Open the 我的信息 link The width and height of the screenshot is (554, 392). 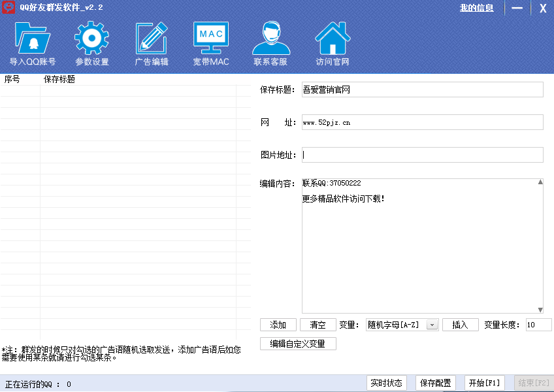tap(476, 8)
